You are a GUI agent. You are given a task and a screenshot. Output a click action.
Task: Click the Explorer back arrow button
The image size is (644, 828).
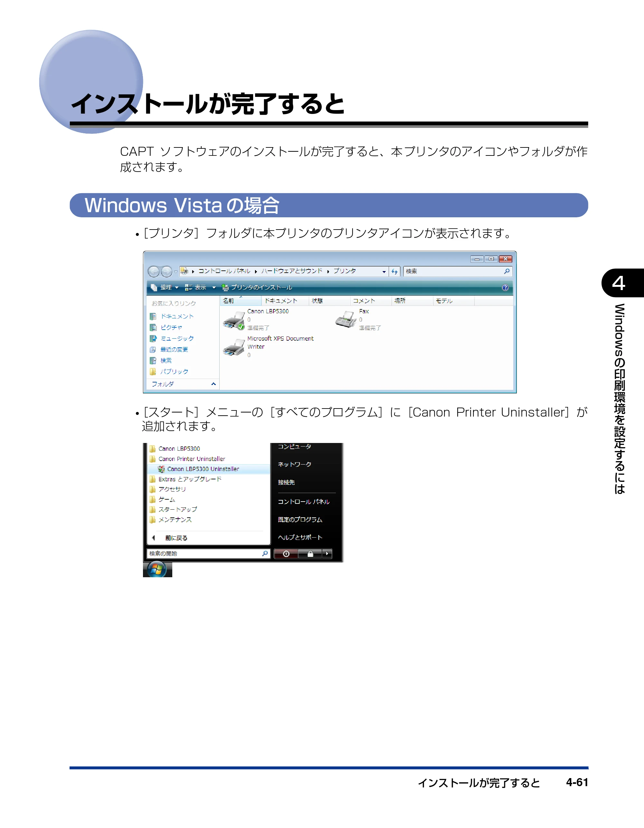point(154,271)
